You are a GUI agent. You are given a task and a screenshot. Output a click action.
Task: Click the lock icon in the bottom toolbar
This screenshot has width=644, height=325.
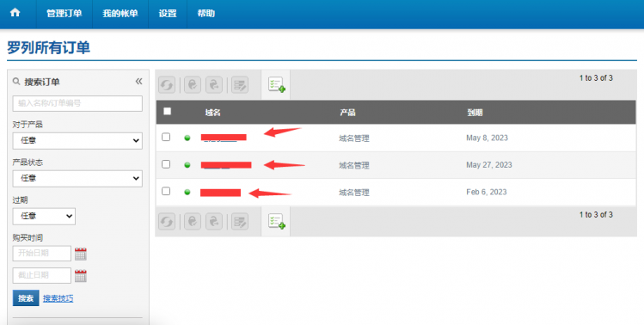[x=193, y=222]
